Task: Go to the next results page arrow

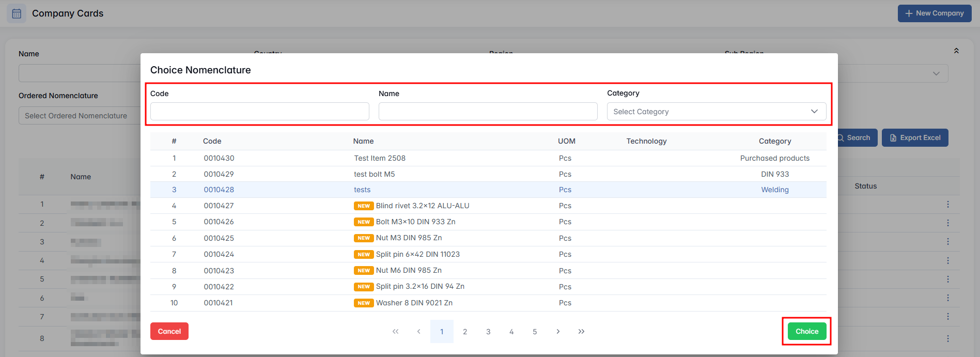Action: [x=558, y=332]
